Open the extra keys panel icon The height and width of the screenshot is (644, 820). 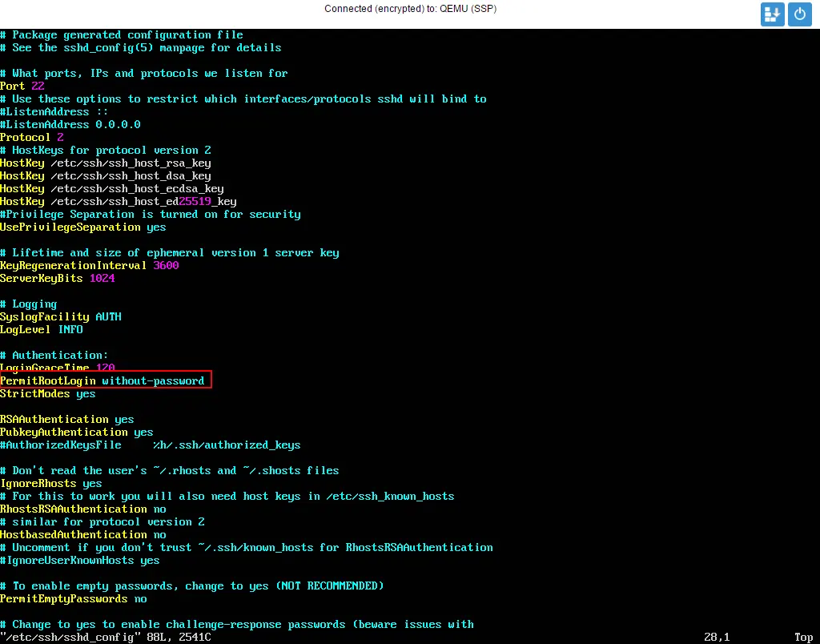773,14
